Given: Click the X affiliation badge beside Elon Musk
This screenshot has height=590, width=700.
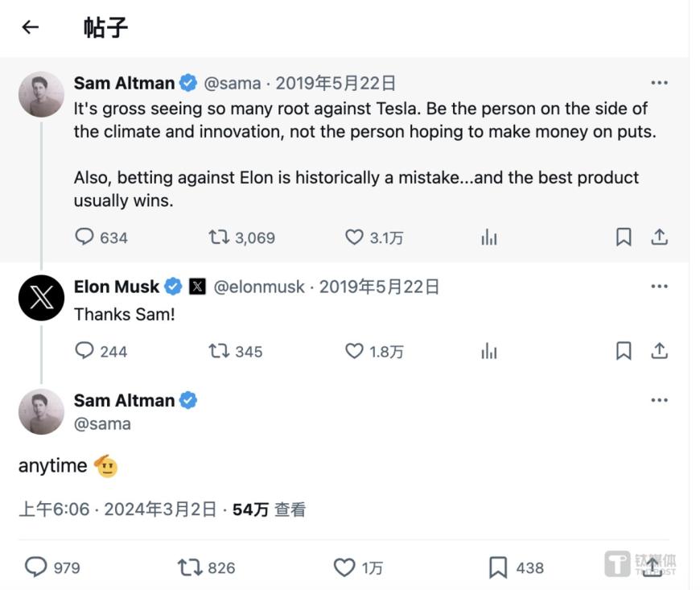Looking at the screenshot, I should (197, 287).
